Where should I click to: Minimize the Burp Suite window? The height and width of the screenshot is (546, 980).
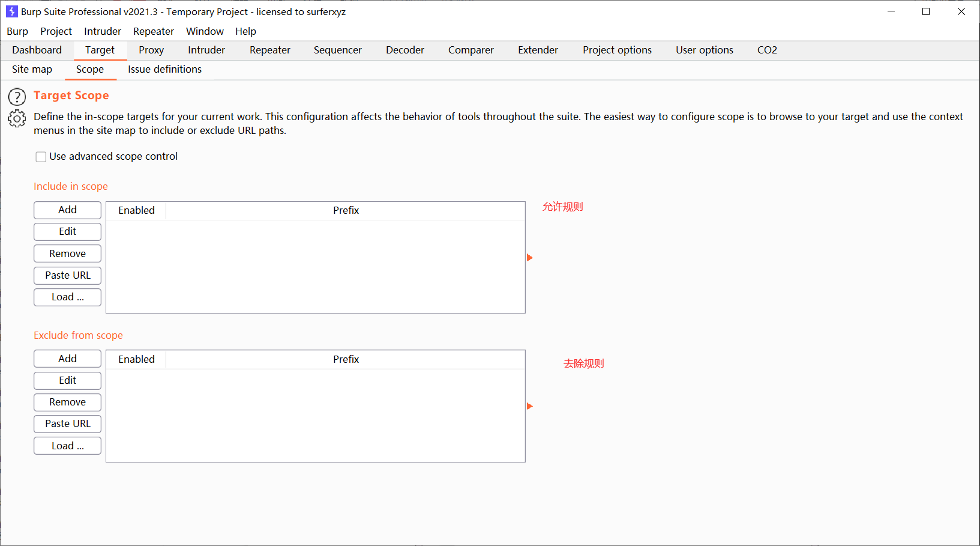point(891,11)
